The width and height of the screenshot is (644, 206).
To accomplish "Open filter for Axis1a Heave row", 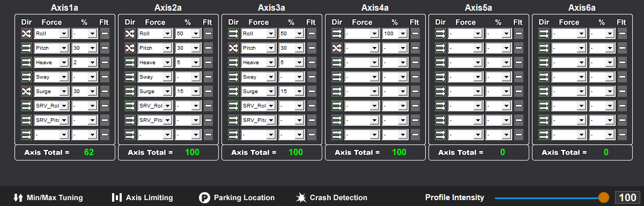I will tap(104, 62).
